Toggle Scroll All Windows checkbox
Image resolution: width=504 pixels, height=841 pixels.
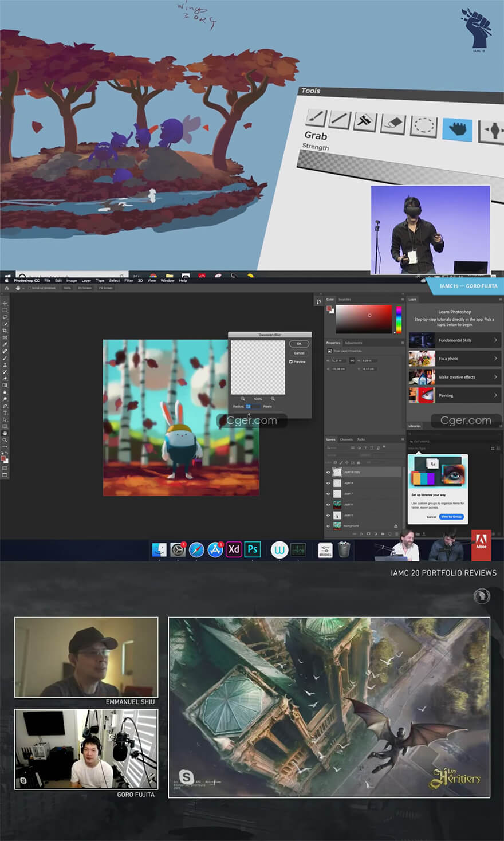(x=30, y=288)
